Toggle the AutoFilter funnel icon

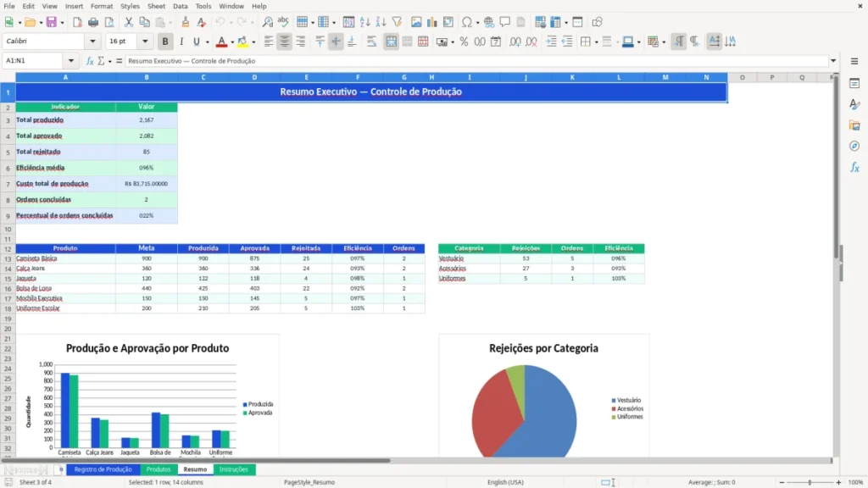tap(397, 22)
